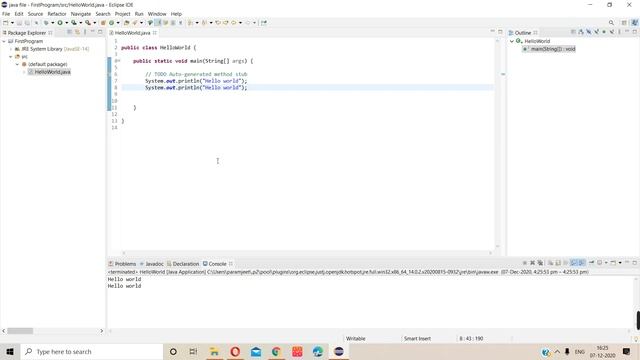The width and height of the screenshot is (640, 360).
Task: Open Windows Start menu
Action: (x=10, y=351)
